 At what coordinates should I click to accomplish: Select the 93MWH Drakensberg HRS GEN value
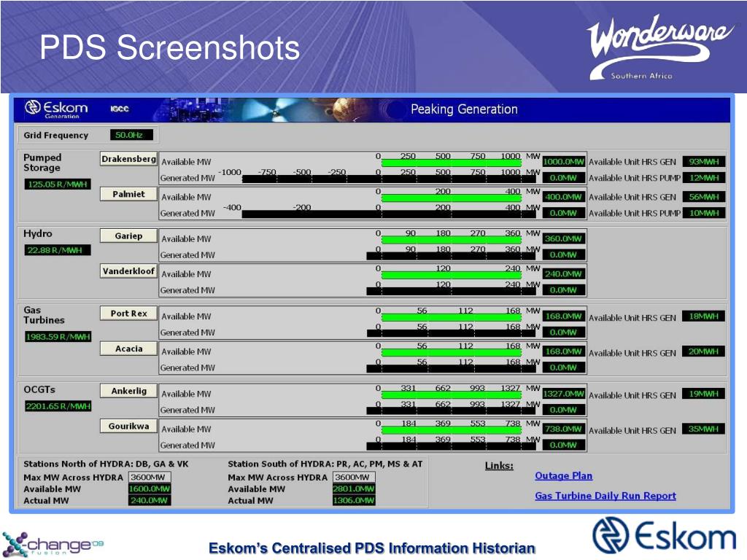(704, 161)
